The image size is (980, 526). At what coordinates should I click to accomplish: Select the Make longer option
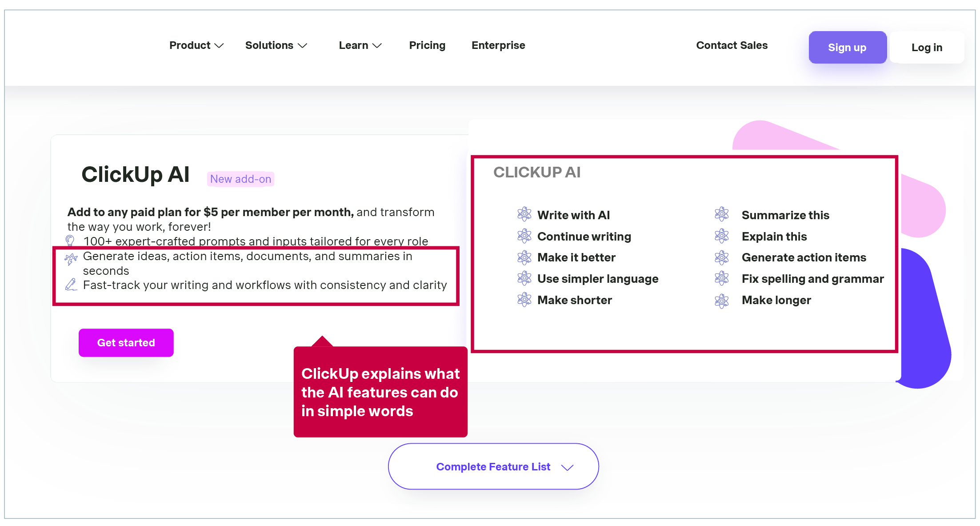click(x=776, y=300)
